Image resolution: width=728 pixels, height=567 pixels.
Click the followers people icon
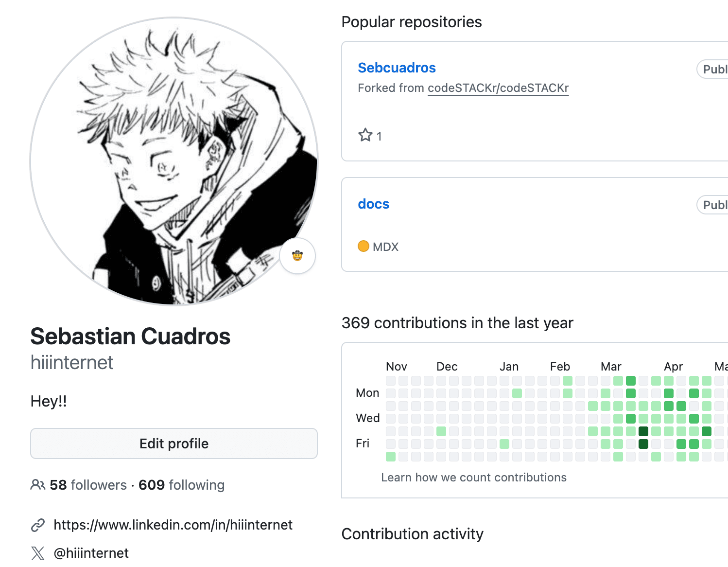point(37,485)
